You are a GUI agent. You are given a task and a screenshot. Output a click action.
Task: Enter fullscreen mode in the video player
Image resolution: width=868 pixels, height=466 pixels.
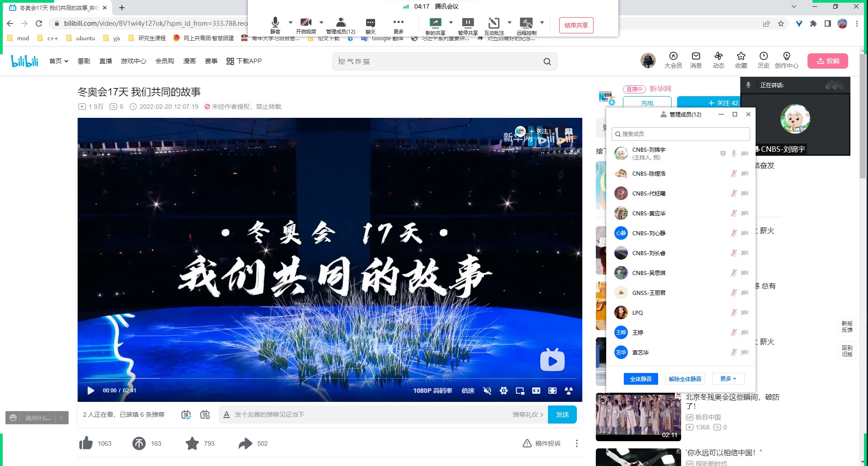[552, 391]
